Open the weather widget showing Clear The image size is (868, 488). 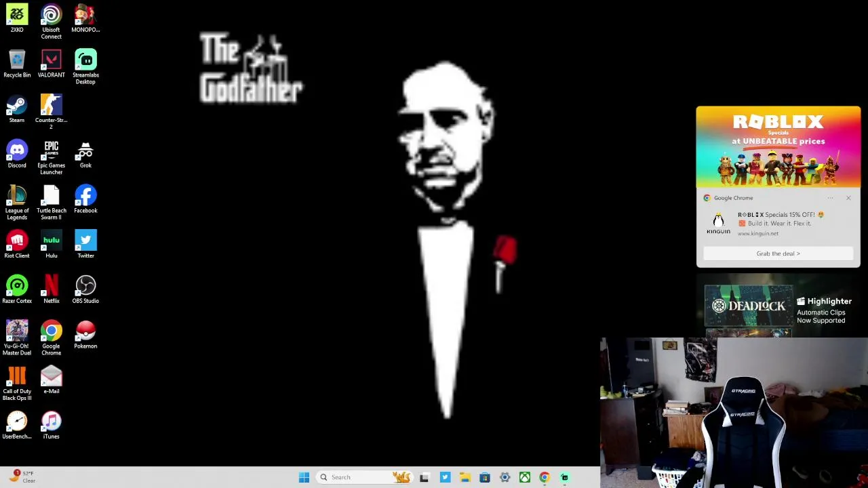click(22, 476)
